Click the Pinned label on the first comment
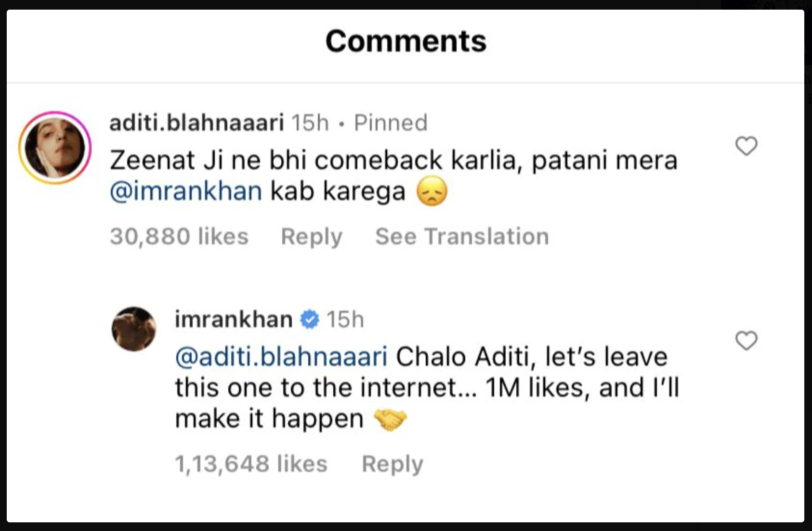Screen dimensions: 812x531 (x=391, y=123)
